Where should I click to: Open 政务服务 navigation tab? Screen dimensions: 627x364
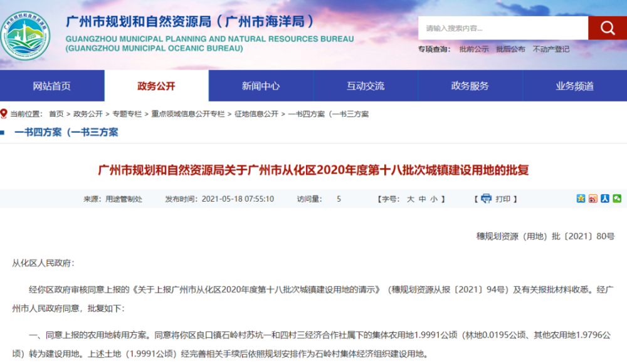coord(470,86)
